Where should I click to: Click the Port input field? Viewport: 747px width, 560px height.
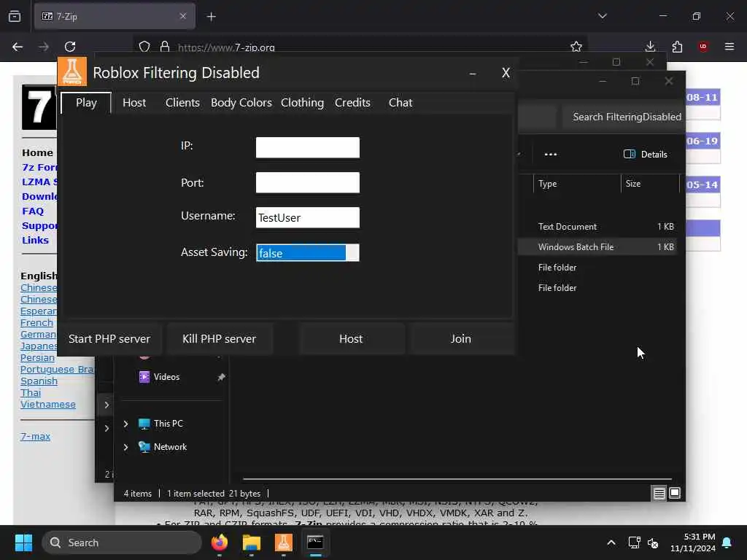click(308, 182)
